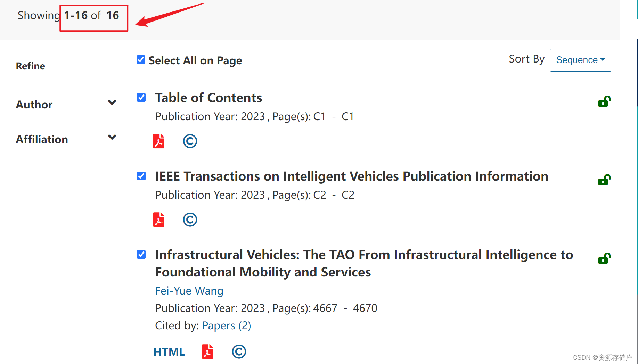Open PDF for Table of Contents

point(159,141)
